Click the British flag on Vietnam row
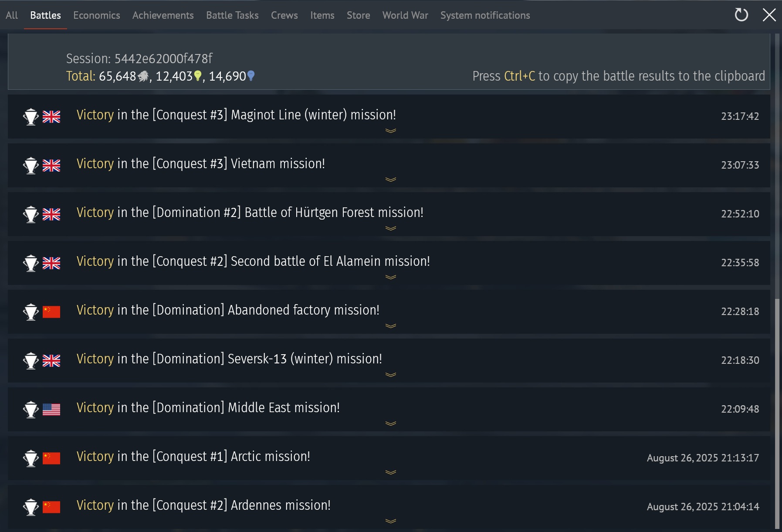782x532 pixels. coord(51,166)
